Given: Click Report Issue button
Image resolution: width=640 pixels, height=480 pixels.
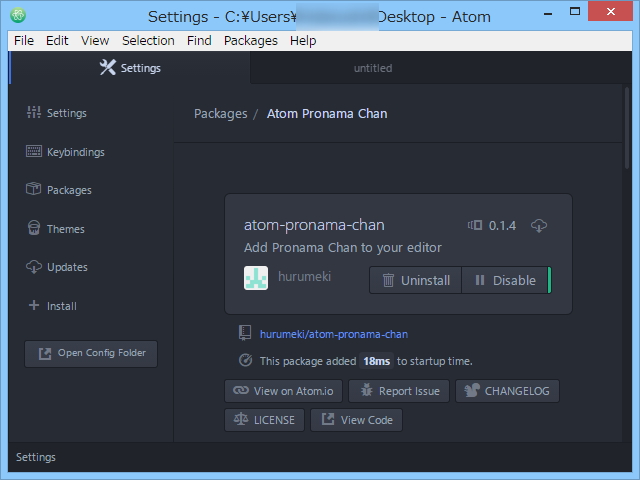Looking at the screenshot, I should click(399, 391).
